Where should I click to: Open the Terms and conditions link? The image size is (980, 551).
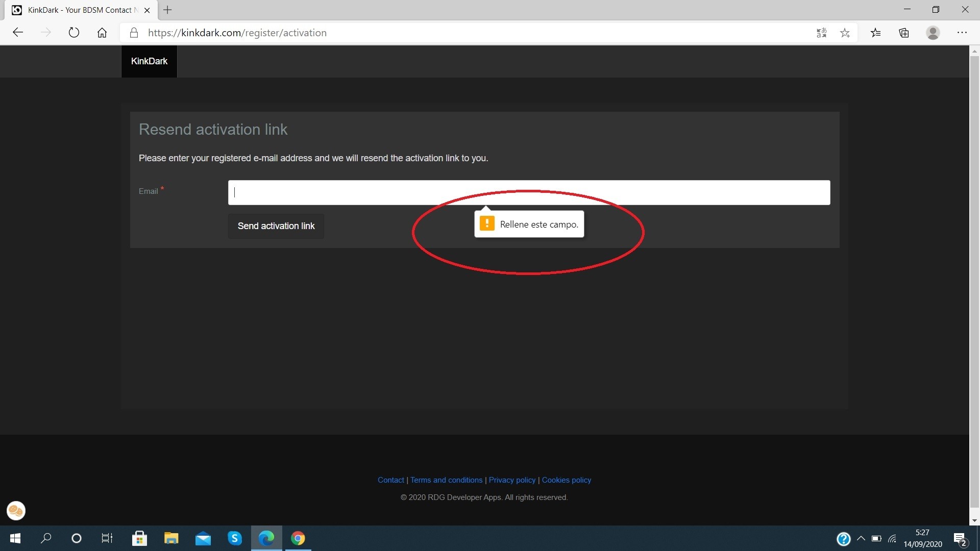click(446, 480)
